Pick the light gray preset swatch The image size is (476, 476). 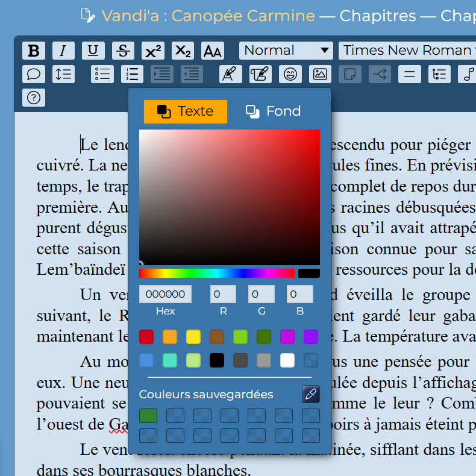tap(264, 360)
